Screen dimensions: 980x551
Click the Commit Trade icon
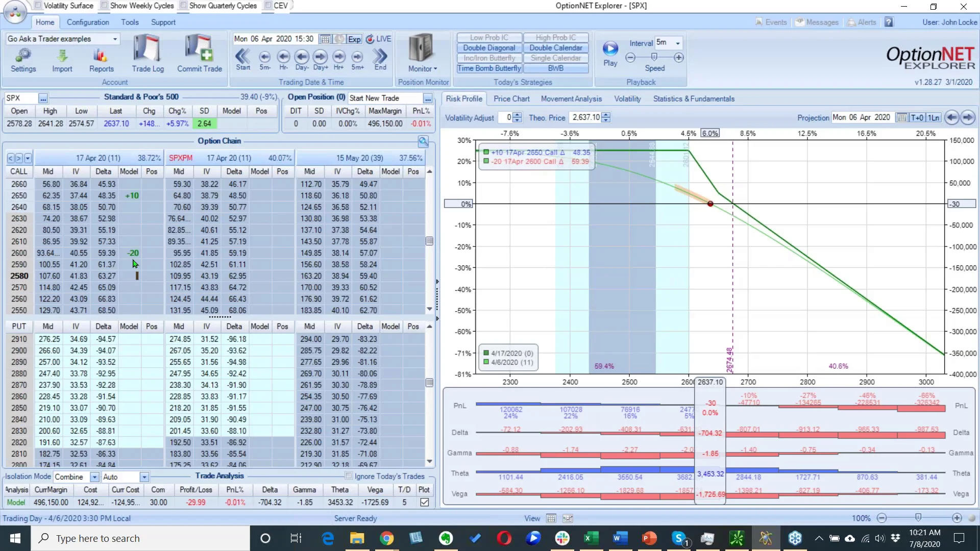click(200, 54)
